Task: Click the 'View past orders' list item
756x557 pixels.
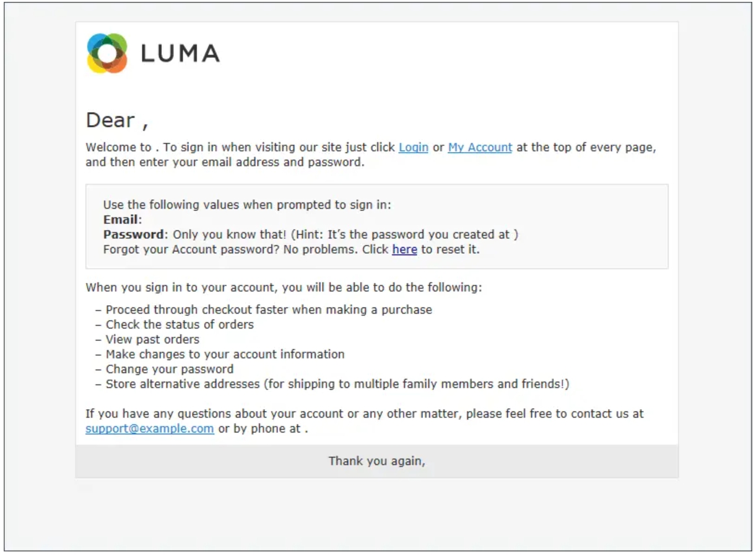Action: tap(147, 340)
